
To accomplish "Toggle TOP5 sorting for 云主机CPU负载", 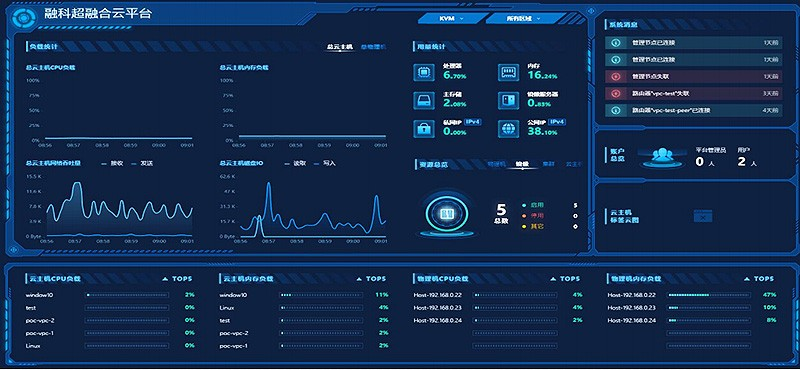I will [x=177, y=279].
